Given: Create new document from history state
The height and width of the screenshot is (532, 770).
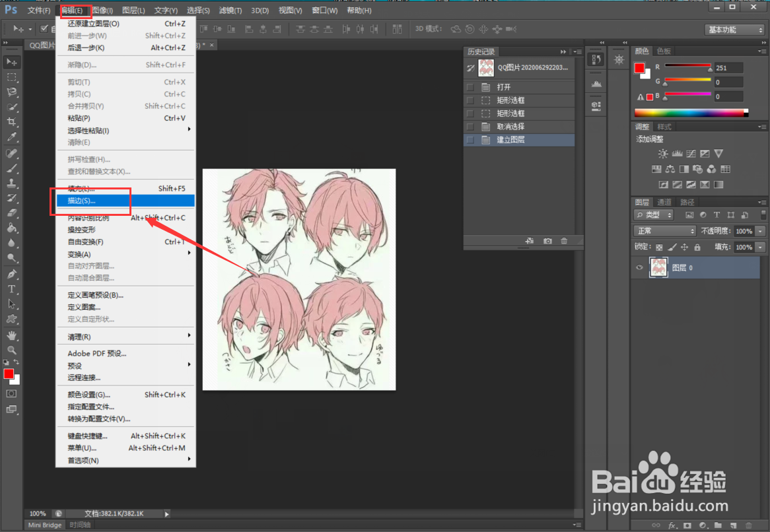Looking at the screenshot, I should pos(530,241).
